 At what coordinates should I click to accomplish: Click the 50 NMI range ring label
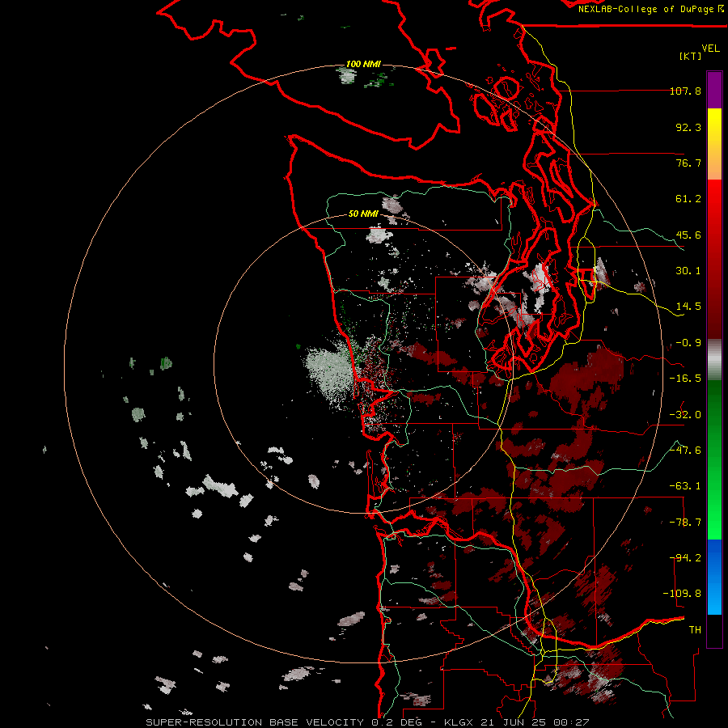363,214
